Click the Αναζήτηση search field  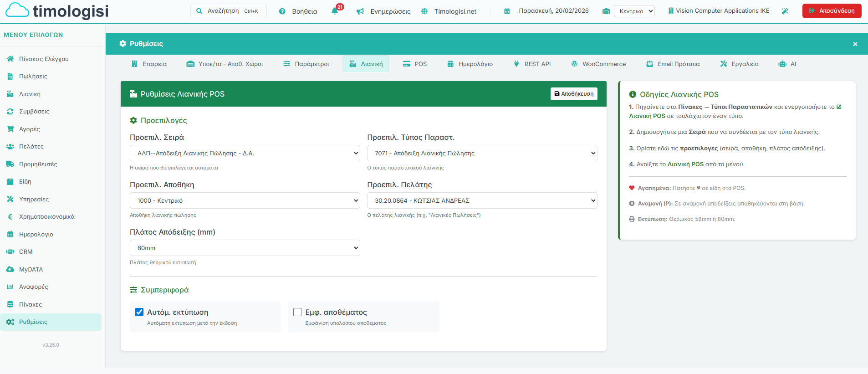pos(228,11)
